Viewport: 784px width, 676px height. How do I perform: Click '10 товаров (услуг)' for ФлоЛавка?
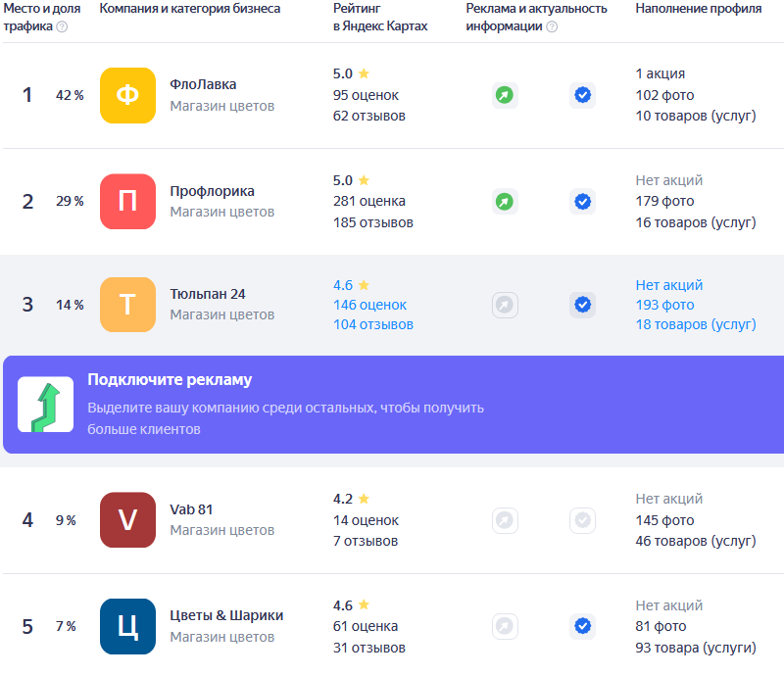696,116
